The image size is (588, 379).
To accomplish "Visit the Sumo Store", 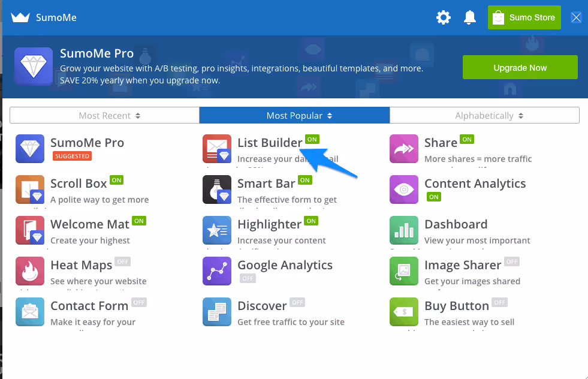I will (x=524, y=17).
